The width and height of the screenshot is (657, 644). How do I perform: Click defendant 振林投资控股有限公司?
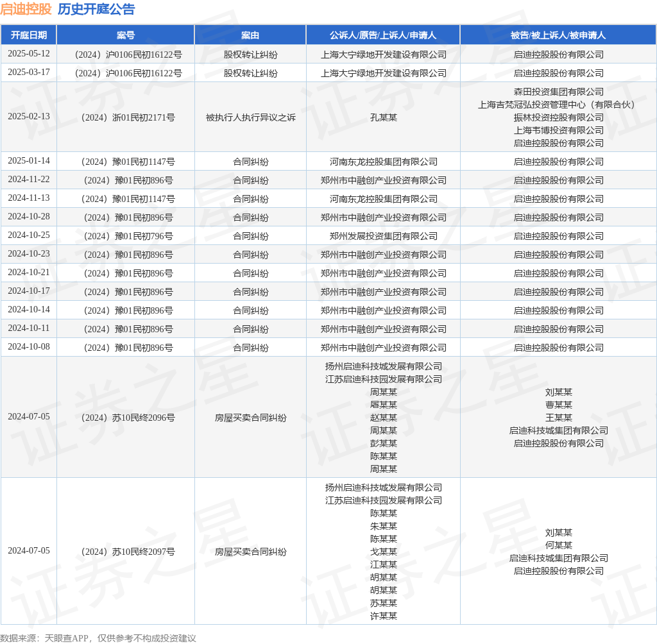(x=559, y=117)
